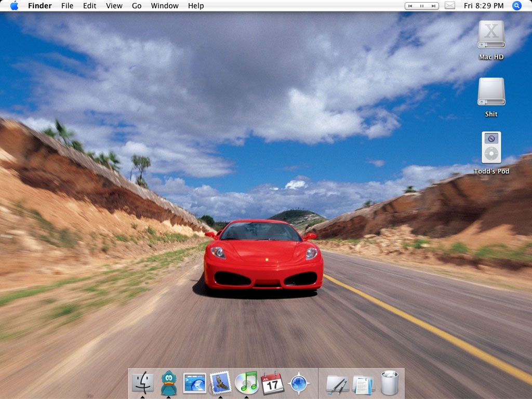This screenshot has width=532, height=399.
Task: Open Mail app with eagle stamp icon
Action: pyautogui.click(x=220, y=383)
